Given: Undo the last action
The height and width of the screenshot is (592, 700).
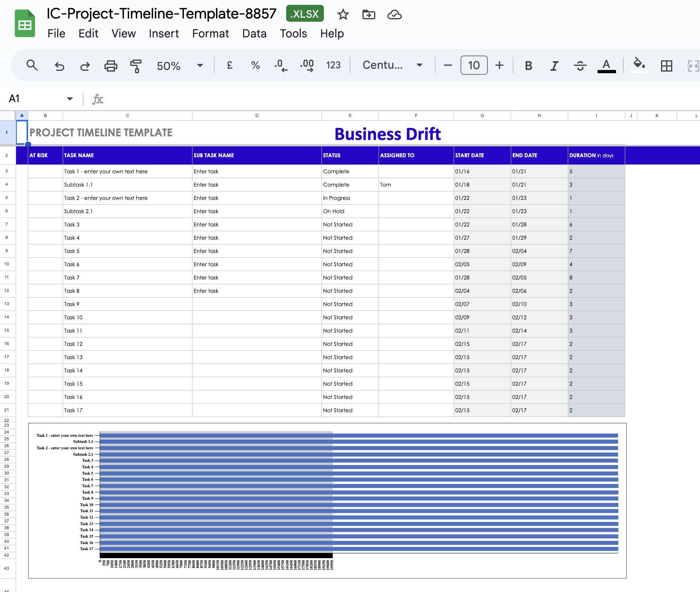Looking at the screenshot, I should tap(59, 66).
